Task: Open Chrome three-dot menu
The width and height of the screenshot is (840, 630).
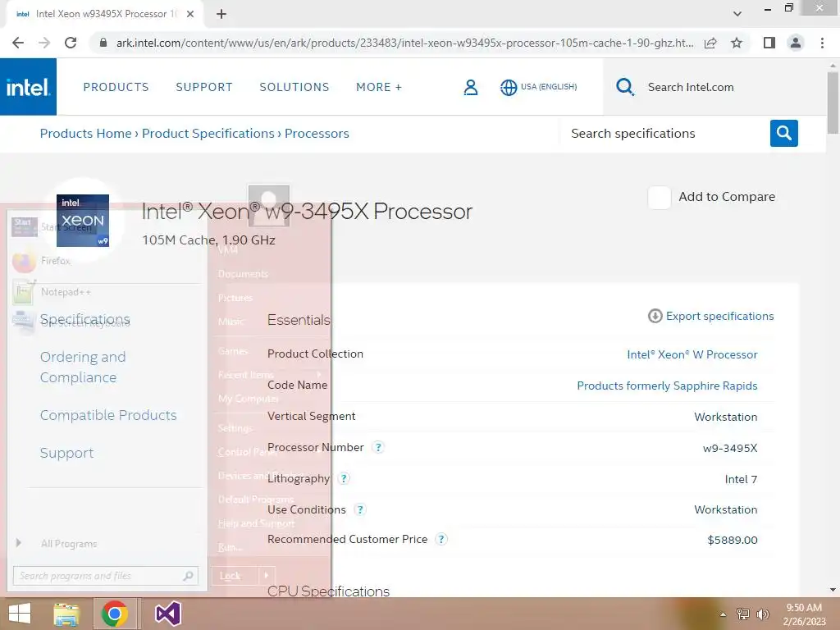Action: [x=822, y=43]
